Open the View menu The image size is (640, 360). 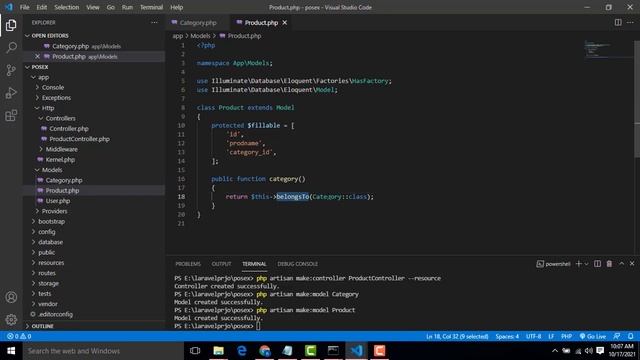click(93, 7)
